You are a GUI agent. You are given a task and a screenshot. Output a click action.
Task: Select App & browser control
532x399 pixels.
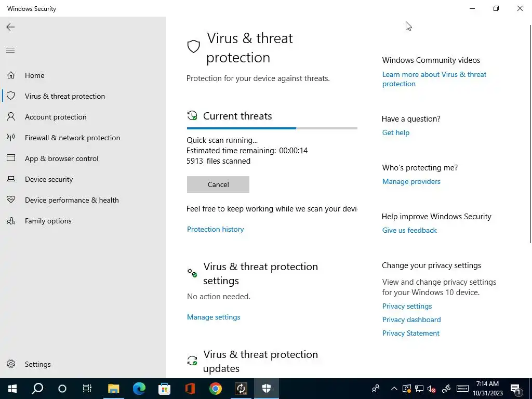click(61, 158)
